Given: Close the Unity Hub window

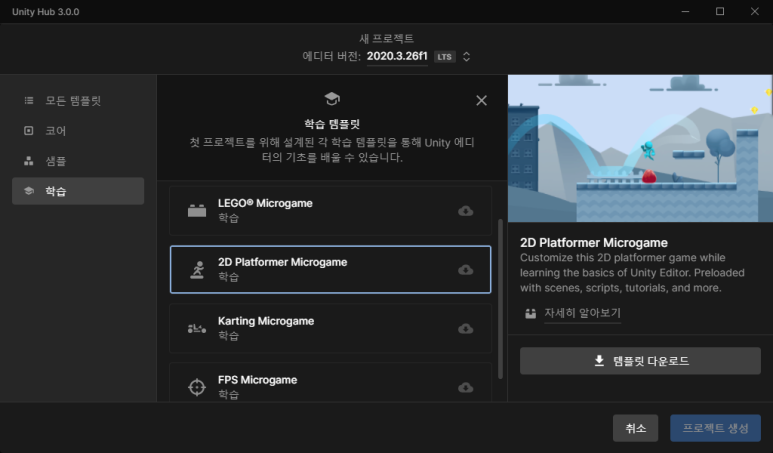Looking at the screenshot, I should click(755, 11).
